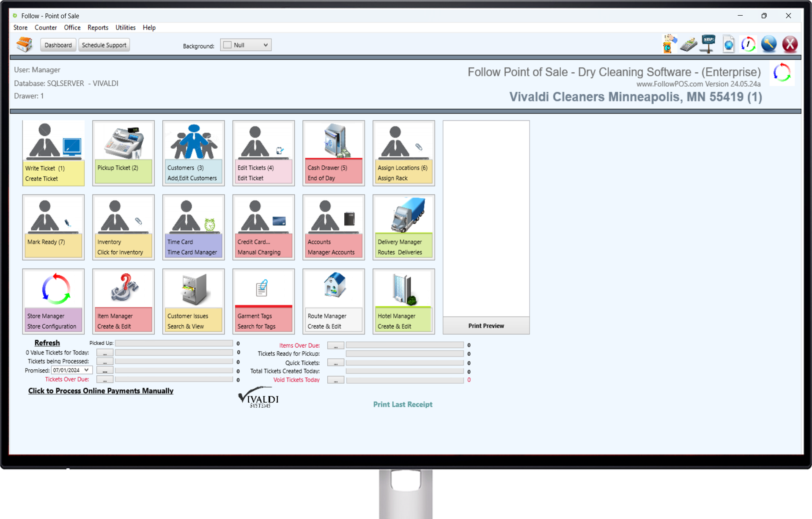Click the Tickets Ready for Pickup progress bar

(x=405, y=354)
